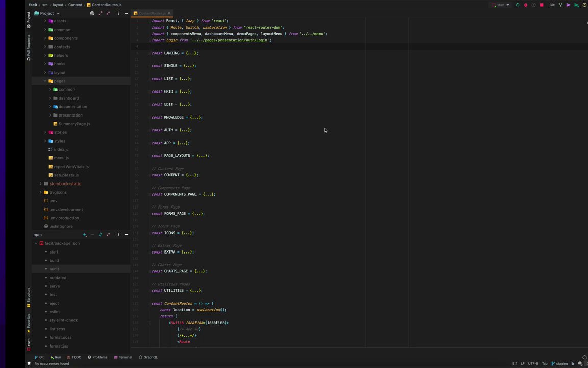Viewport: 588px width, 368px height.
Task: Hide the npm tool window
Action: [127, 234]
